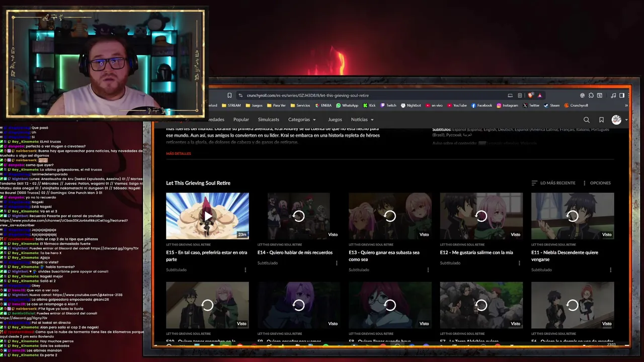Open the three-dot menu for episode E13
The height and width of the screenshot is (362, 644).
tap(428, 270)
